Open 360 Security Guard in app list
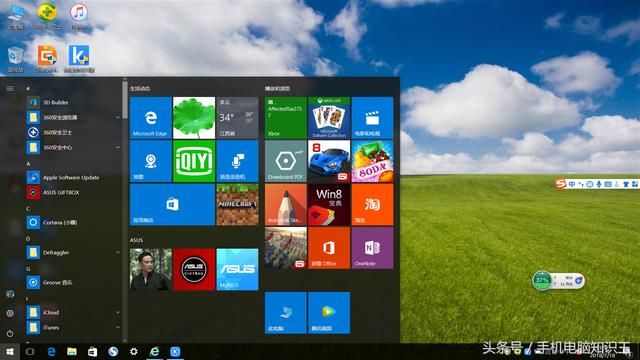This screenshot has height=360, width=640. click(x=73, y=132)
